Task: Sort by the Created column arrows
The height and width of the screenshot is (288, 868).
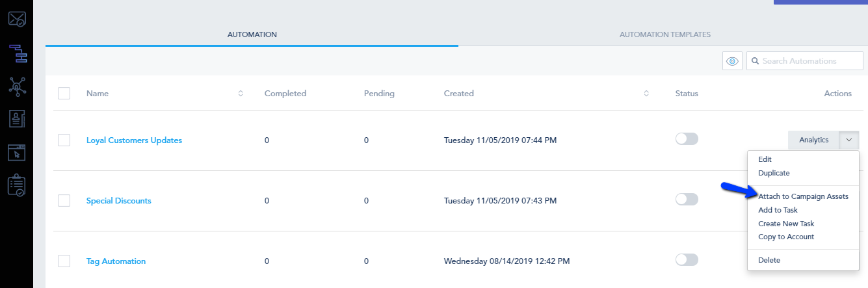Action: point(646,94)
